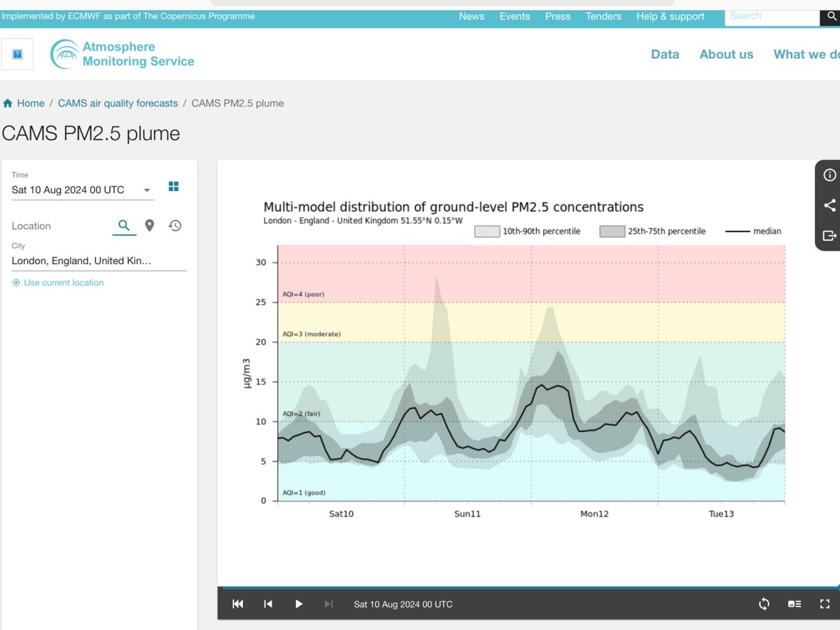Click the AQI=3 (moderate) label in chart

click(311, 334)
